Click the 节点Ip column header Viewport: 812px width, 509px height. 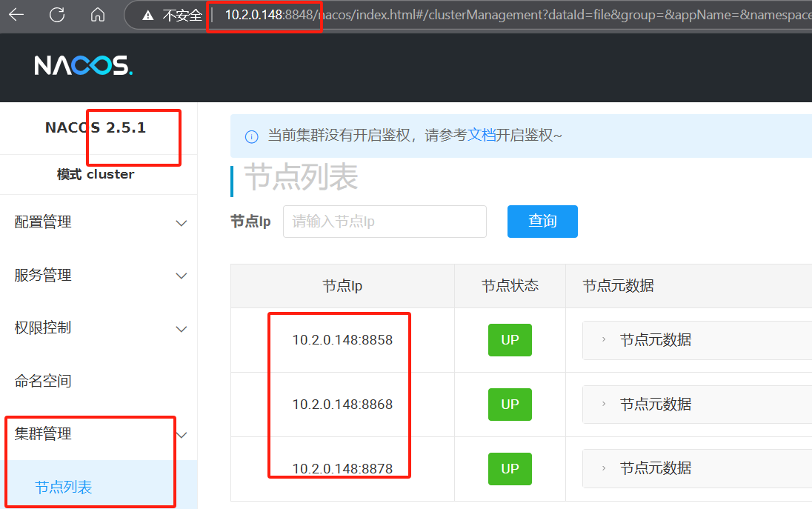pos(342,286)
